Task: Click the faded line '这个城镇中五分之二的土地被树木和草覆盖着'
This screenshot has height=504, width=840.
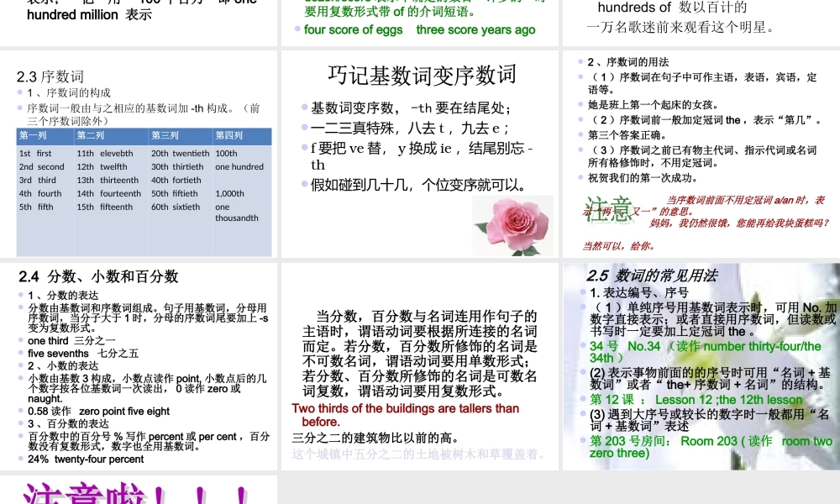Action: click(x=419, y=454)
